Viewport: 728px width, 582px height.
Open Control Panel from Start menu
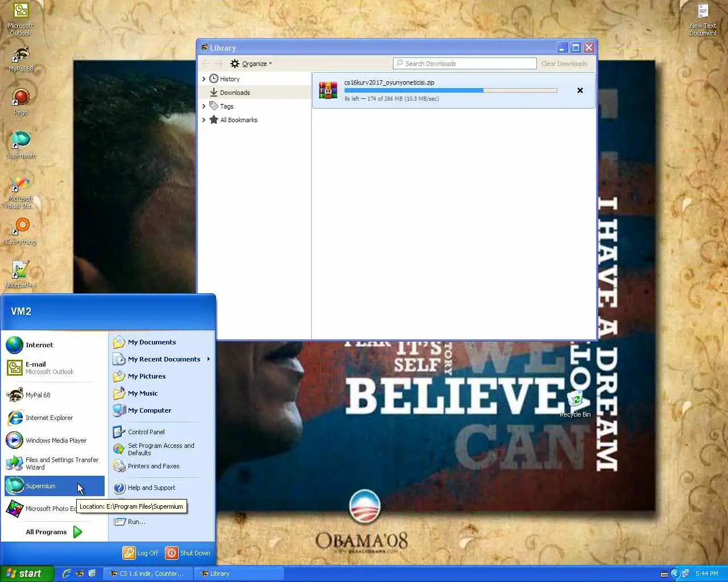click(162, 432)
